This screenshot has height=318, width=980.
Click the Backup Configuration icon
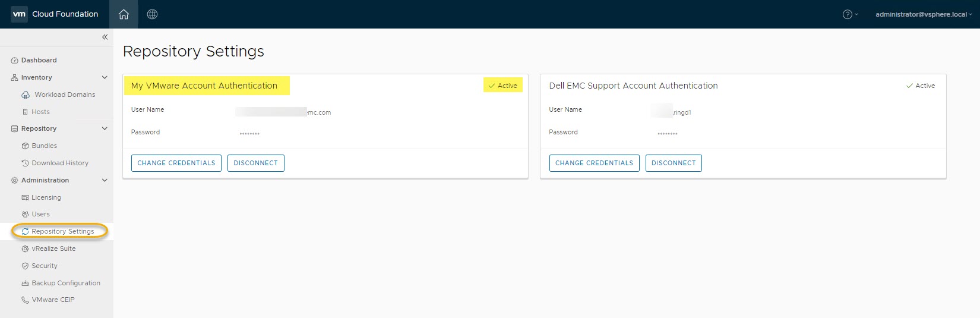tap(25, 284)
